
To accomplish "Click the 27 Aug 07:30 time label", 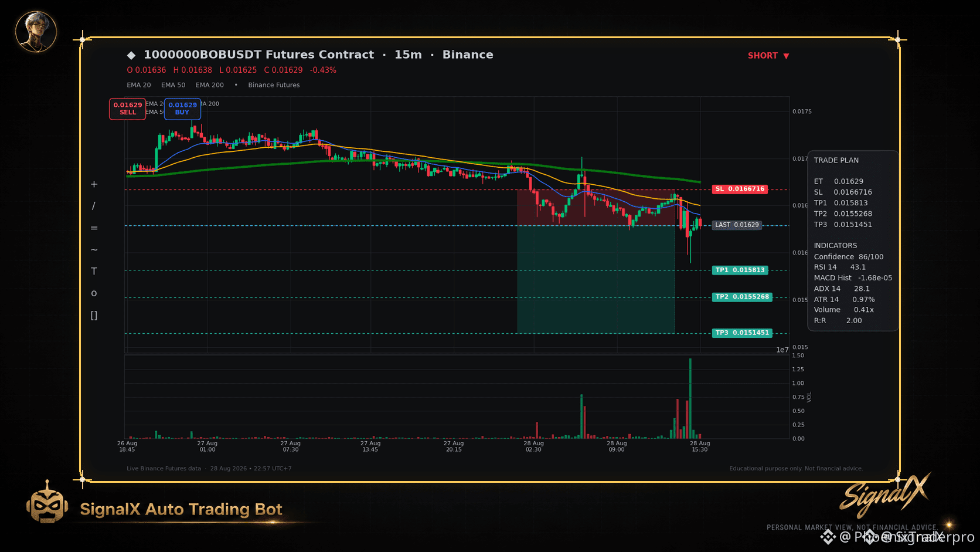I will pyautogui.click(x=291, y=446).
